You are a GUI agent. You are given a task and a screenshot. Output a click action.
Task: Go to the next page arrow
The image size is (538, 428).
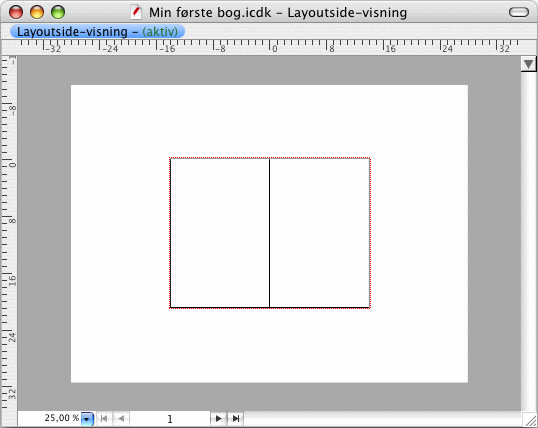(218, 418)
